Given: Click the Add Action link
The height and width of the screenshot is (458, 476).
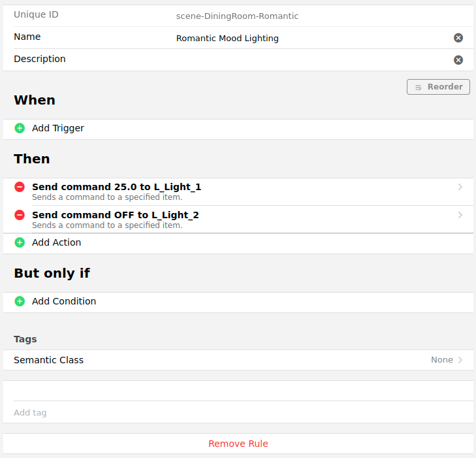Looking at the screenshot, I should coord(57,242).
